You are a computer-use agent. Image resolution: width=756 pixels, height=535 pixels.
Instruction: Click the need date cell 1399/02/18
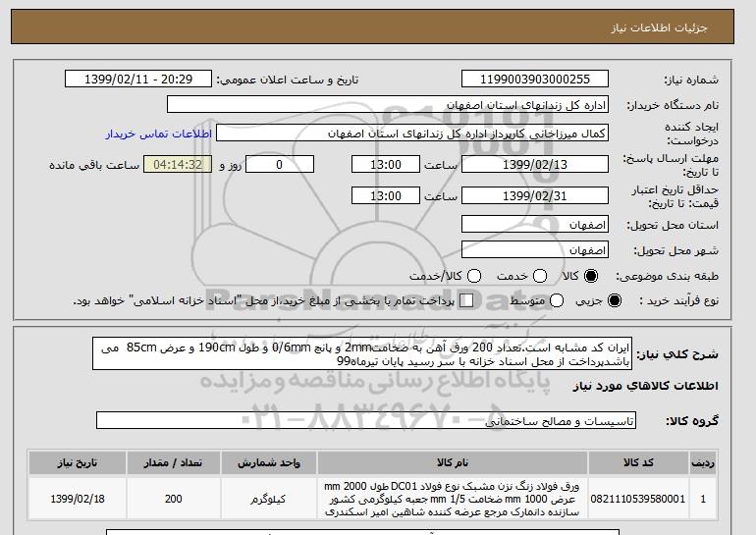78,499
